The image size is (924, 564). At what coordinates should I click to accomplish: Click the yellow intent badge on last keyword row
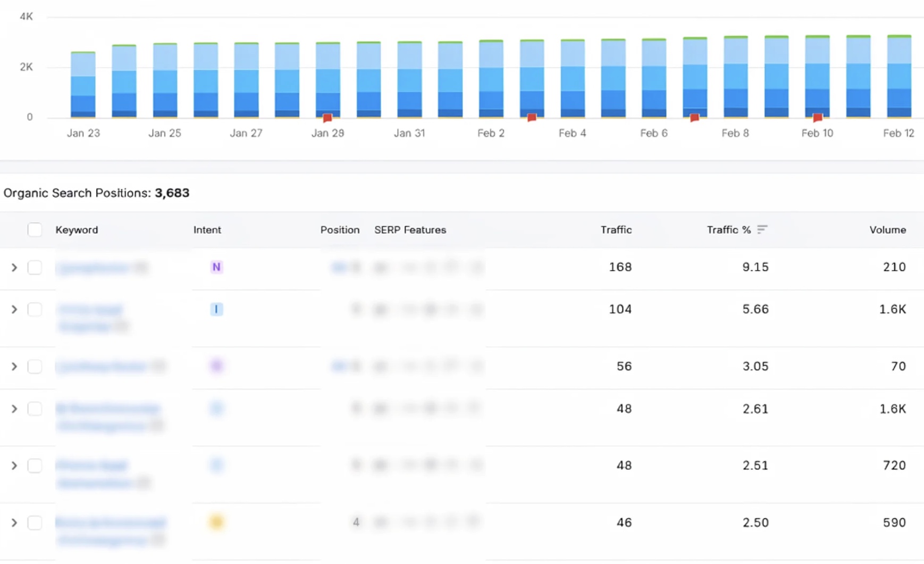216,522
